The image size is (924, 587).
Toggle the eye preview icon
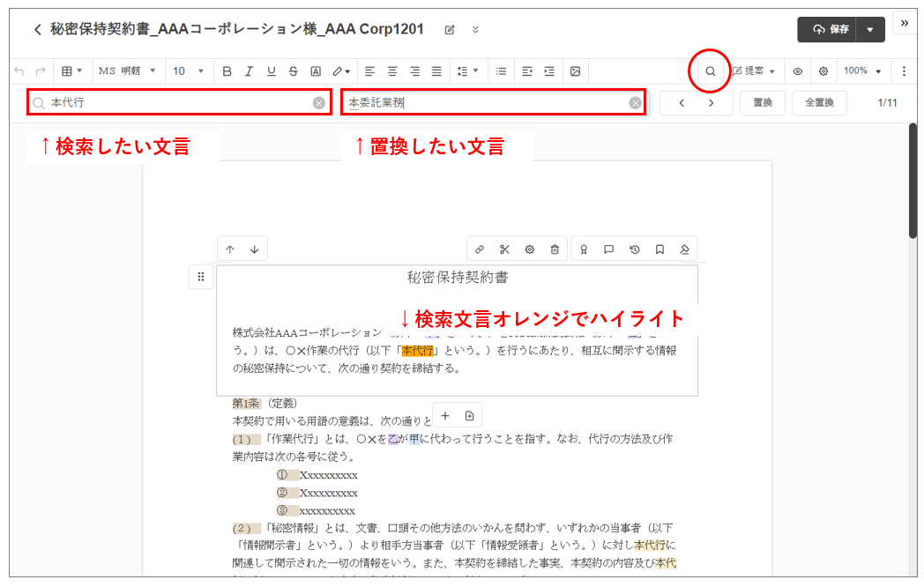797,71
